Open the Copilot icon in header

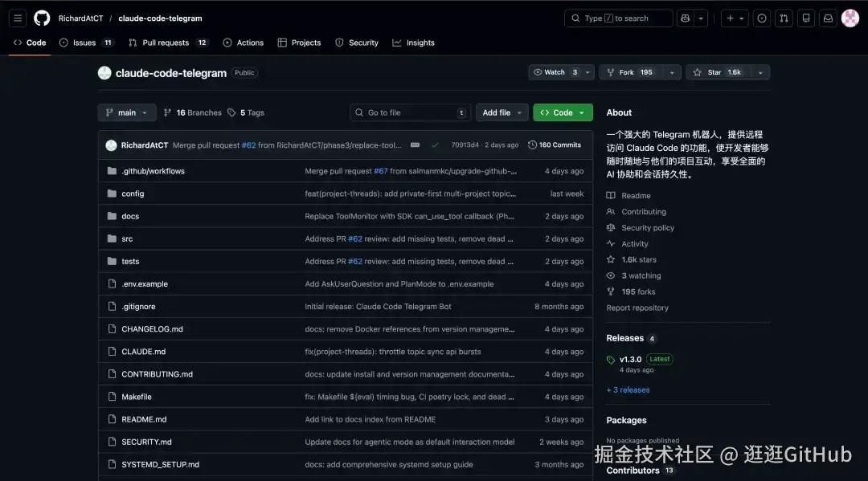685,18
